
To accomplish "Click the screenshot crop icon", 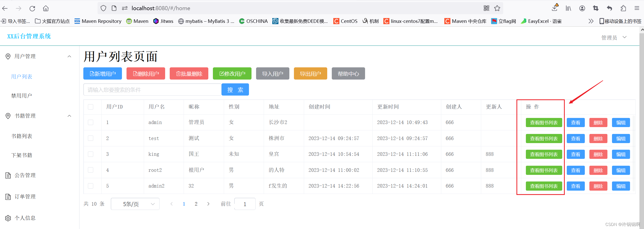I will pyautogui.click(x=596, y=8).
